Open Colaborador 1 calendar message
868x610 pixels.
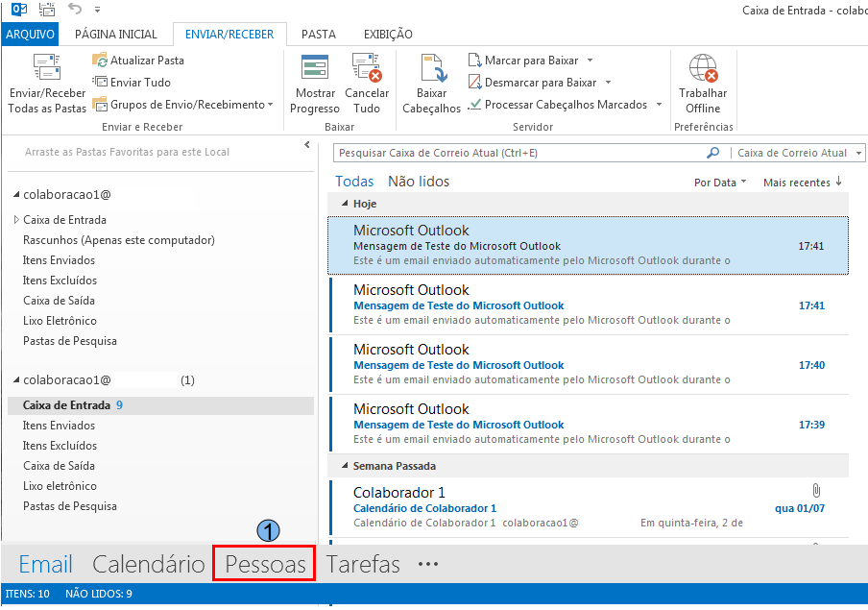589,507
